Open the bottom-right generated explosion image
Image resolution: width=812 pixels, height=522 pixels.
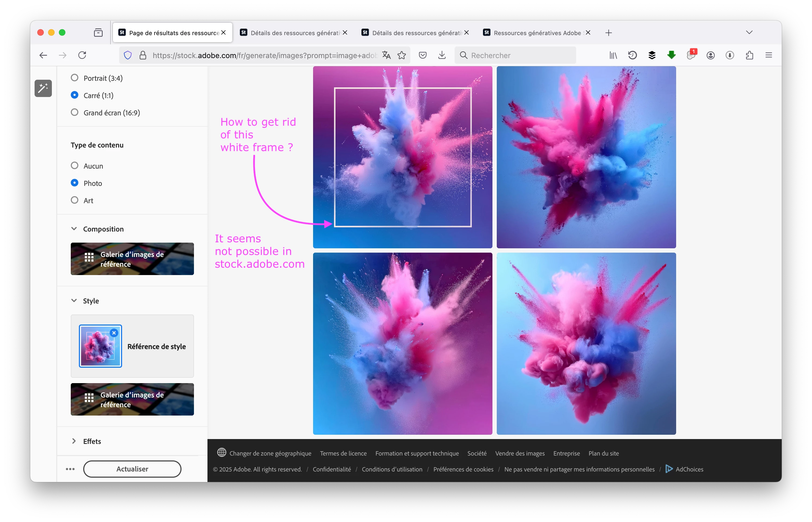pos(586,343)
